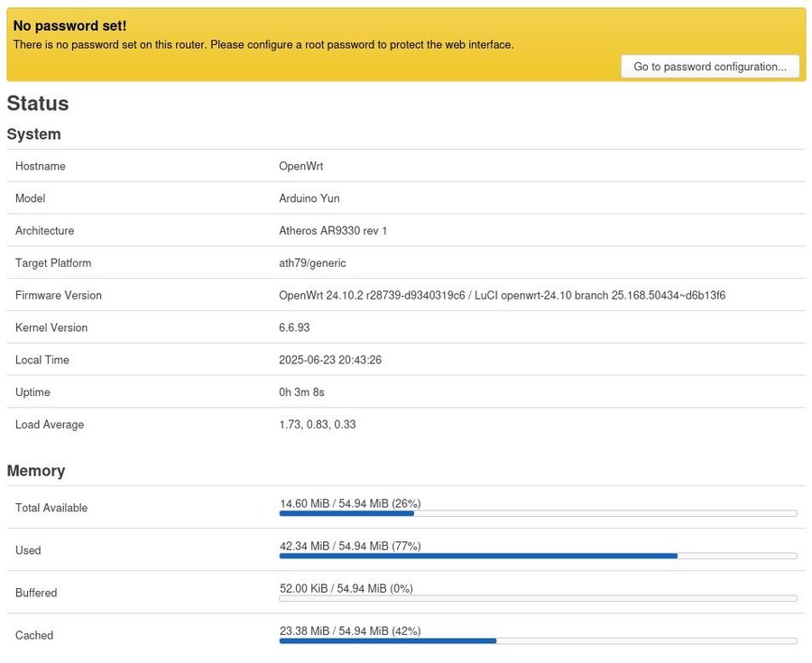The image size is (812, 663).
Task: Select the Arduino Yun model value
Action: pyautogui.click(x=309, y=198)
